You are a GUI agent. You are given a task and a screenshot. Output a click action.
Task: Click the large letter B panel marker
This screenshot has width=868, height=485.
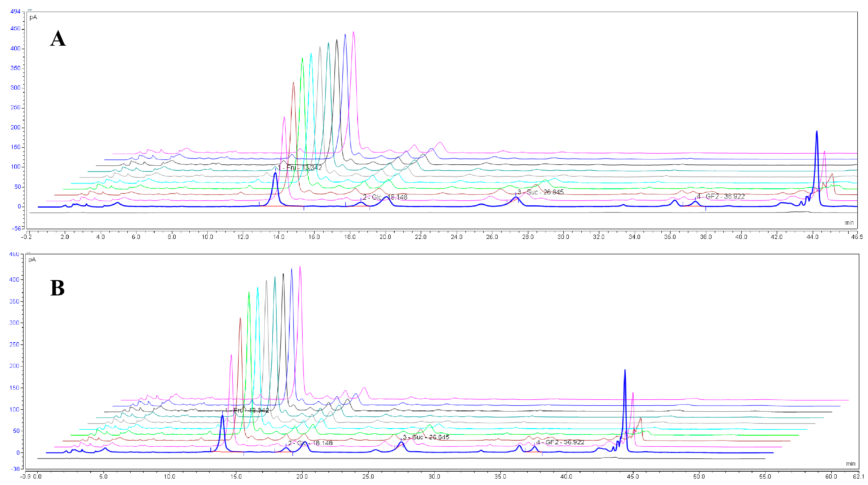[x=57, y=288]
